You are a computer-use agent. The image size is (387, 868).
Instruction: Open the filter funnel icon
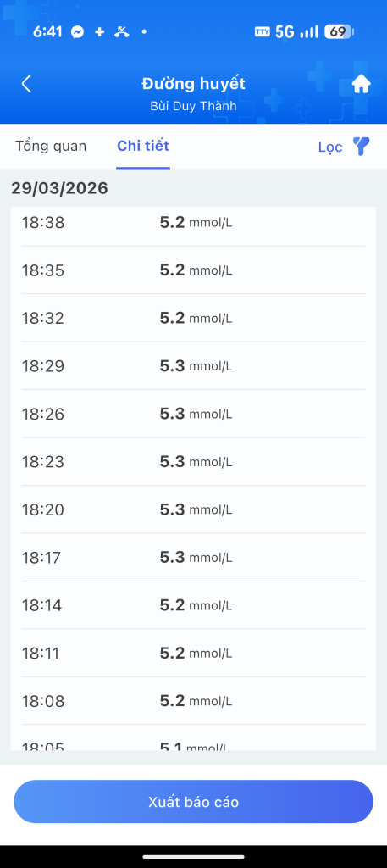click(x=361, y=147)
